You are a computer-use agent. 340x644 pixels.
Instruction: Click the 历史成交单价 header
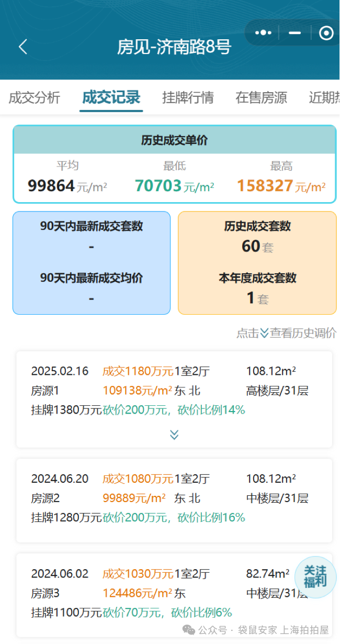(x=174, y=140)
